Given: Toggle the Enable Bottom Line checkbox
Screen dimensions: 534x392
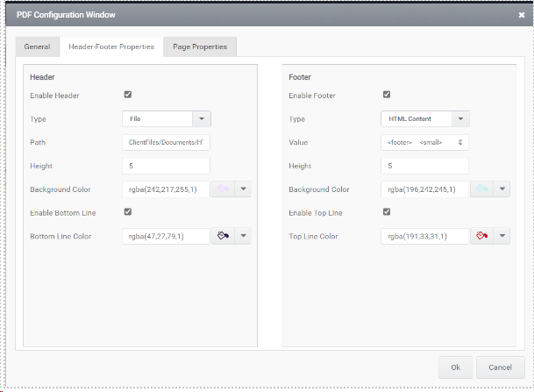Looking at the screenshot, I should click(x=128, y=212).
